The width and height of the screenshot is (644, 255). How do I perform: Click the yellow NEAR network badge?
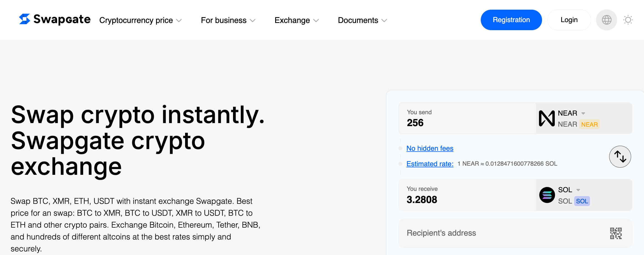coord(589,124)
